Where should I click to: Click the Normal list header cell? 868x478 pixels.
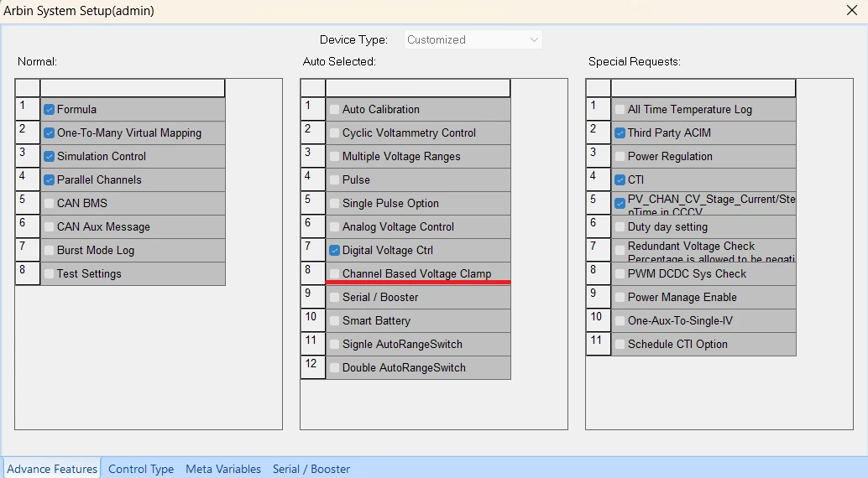tap(133, 88)
